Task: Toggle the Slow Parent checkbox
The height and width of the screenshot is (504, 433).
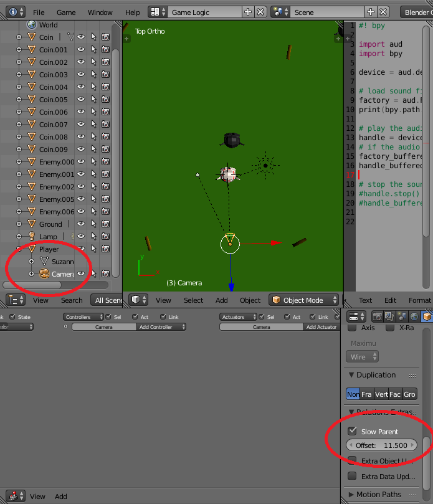Action: click(x=352, y=431)
